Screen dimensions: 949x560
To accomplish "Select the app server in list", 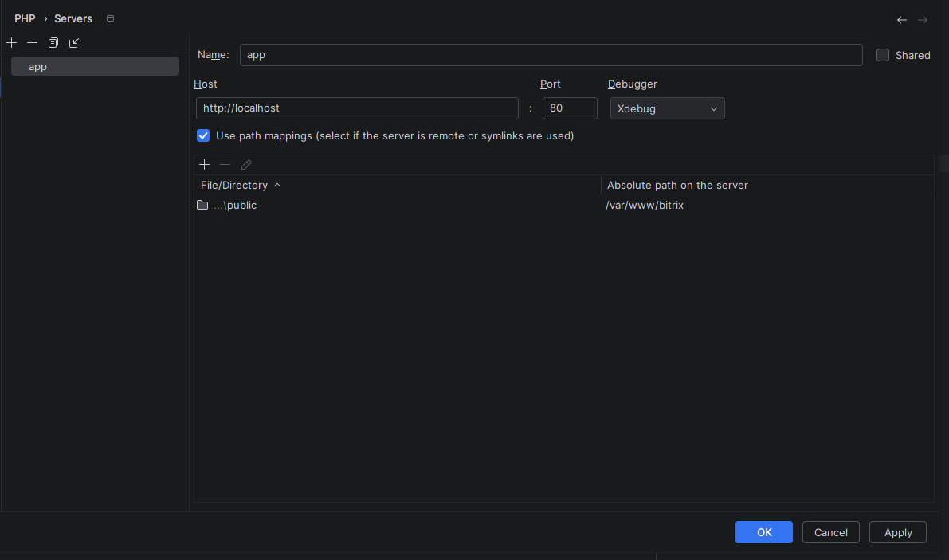I will 95,66.
